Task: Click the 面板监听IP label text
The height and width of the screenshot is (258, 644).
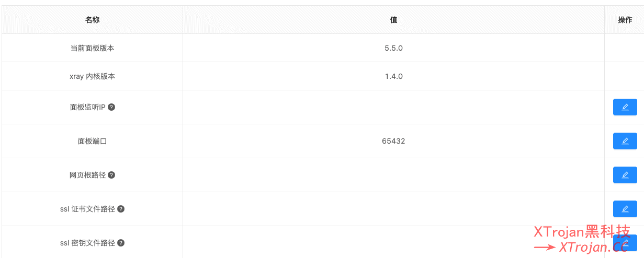Action: [88, 107]
